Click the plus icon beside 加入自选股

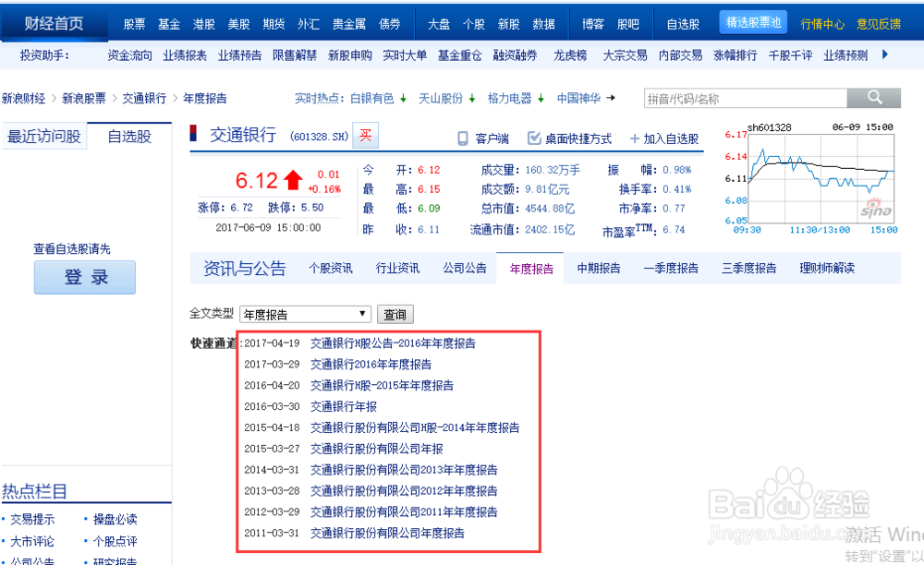[635, 138]
